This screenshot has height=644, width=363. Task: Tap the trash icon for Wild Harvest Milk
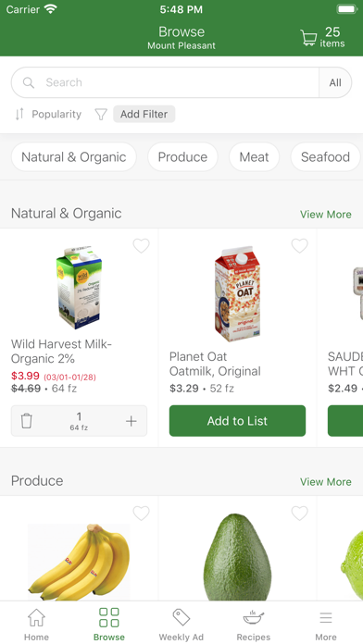point(26,421)
